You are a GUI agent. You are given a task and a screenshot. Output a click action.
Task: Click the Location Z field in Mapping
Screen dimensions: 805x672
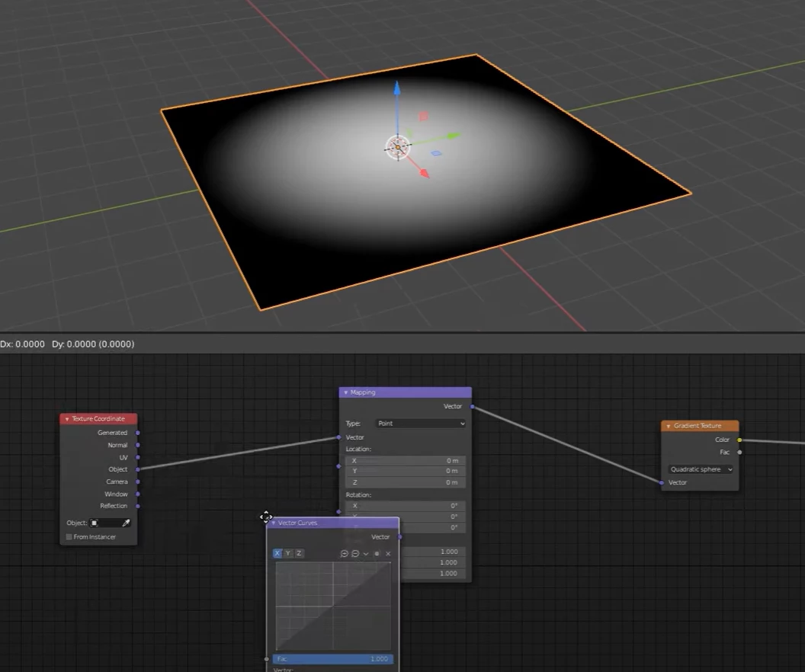tap(405, 482)
